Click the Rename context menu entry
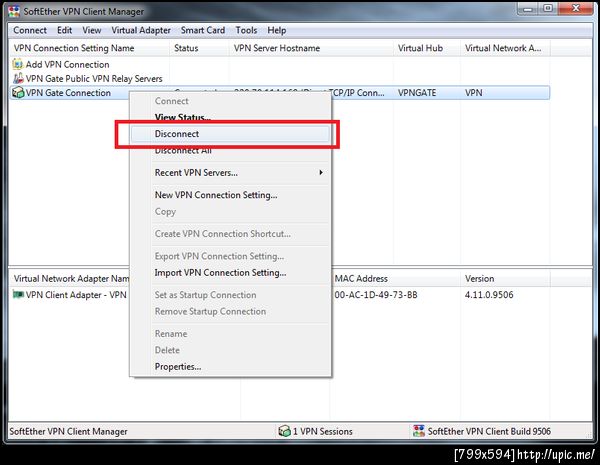600x465 pixels. 230,334
